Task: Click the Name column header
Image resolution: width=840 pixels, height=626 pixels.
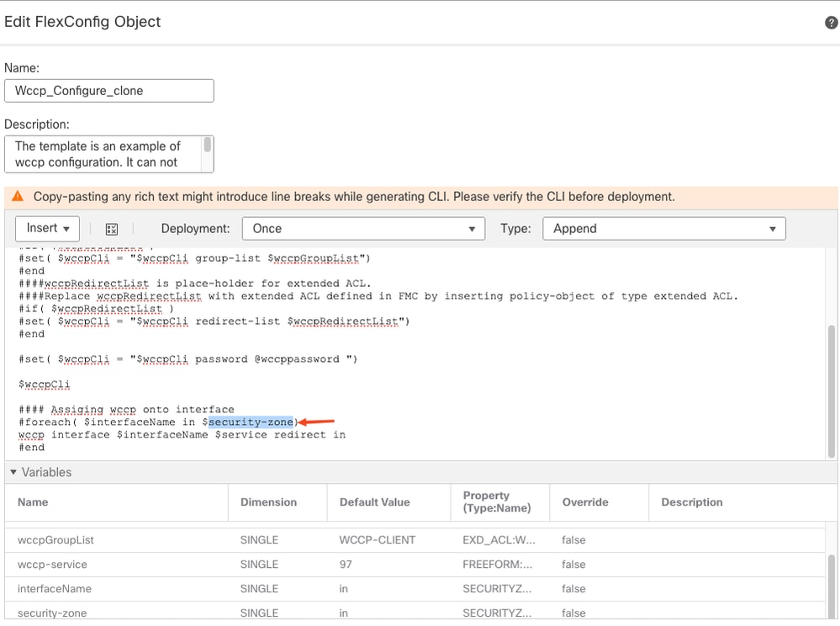Action: (33, 502)
